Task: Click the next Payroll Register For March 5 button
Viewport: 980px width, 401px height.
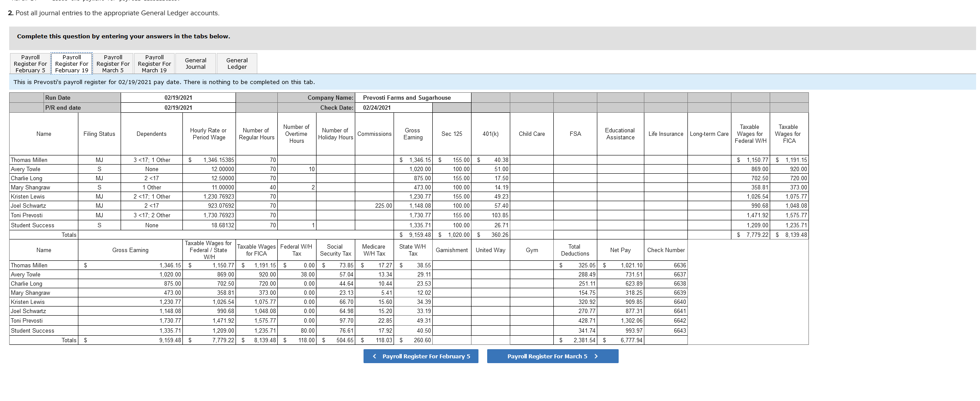Action: [553, 356]
